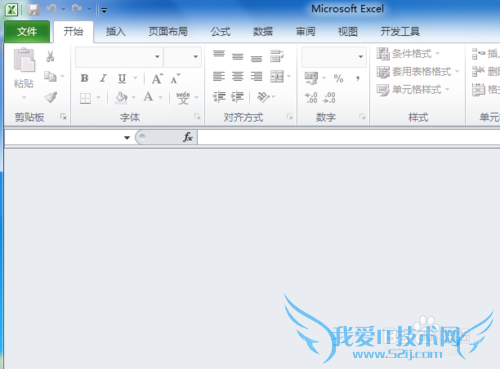Open the 视图 (View) tab
The image size is (500, 369).
tap(348, 32)
